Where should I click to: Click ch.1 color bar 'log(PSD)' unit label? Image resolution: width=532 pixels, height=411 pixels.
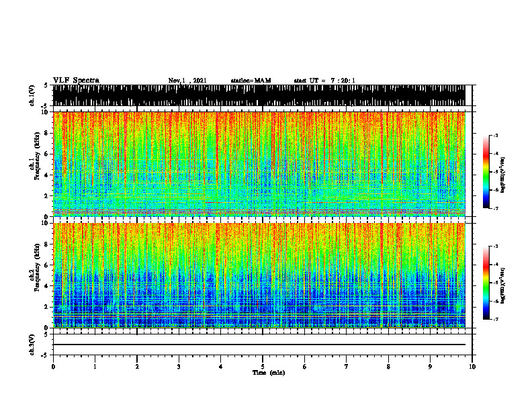pyautogui.click(x=503, y=175)
